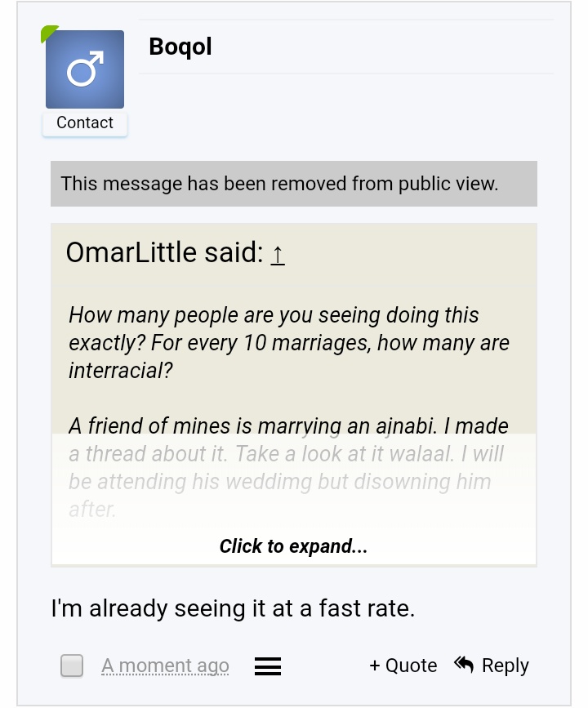Tick the post selection checkbox
The height and width of the screenshot is (708, 588).
pyautogui.click(x=72, y=666)
